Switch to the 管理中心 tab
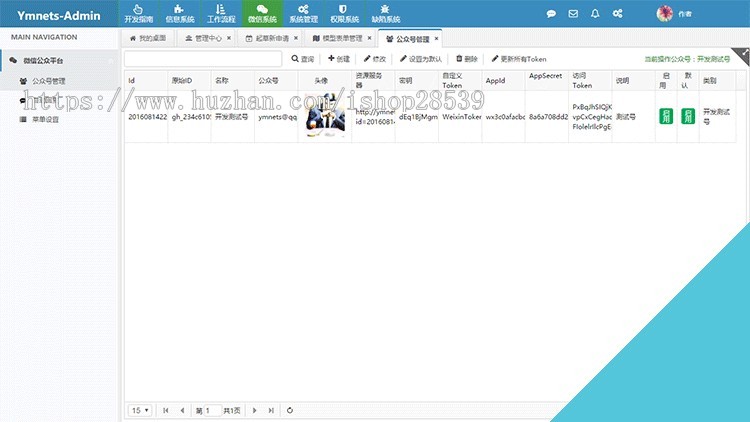The height and width of the screenshot is (422, 750). (x=203, y=38)
